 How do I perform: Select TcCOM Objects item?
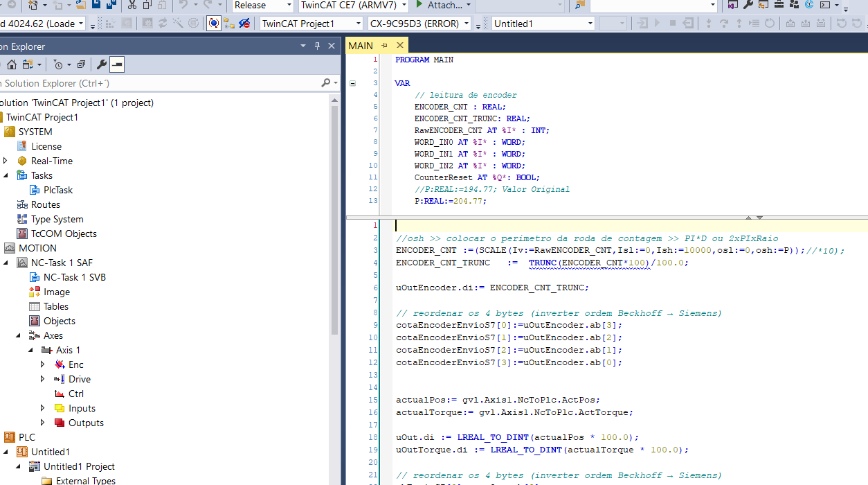(64, 233)
